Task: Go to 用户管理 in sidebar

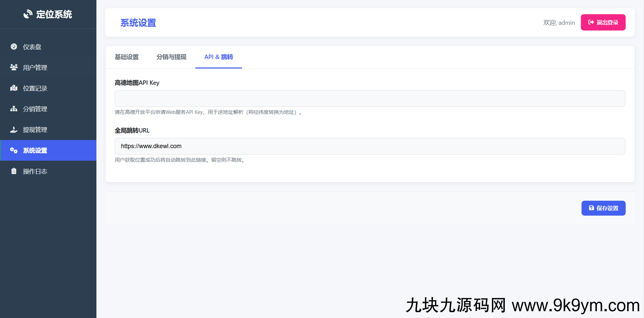Action: coord(35,67)
